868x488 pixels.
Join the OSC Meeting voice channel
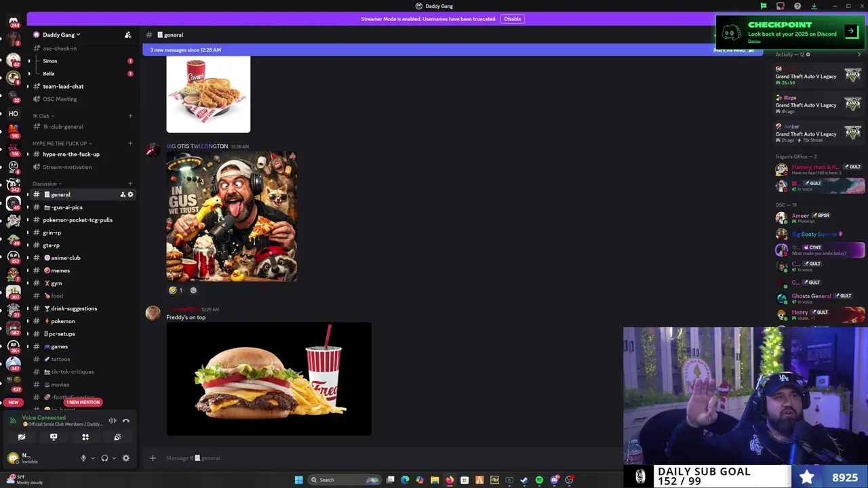[81, 99]
